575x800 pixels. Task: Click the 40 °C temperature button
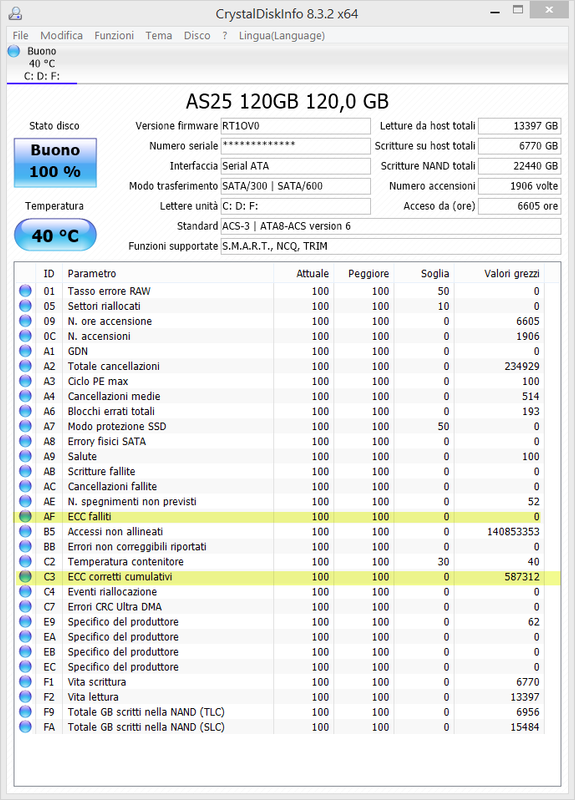55,235
